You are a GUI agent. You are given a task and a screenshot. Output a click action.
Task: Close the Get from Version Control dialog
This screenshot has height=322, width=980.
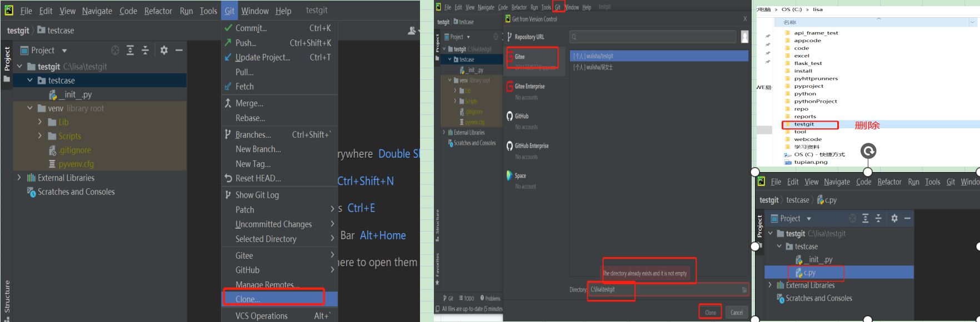coord(745,19)
